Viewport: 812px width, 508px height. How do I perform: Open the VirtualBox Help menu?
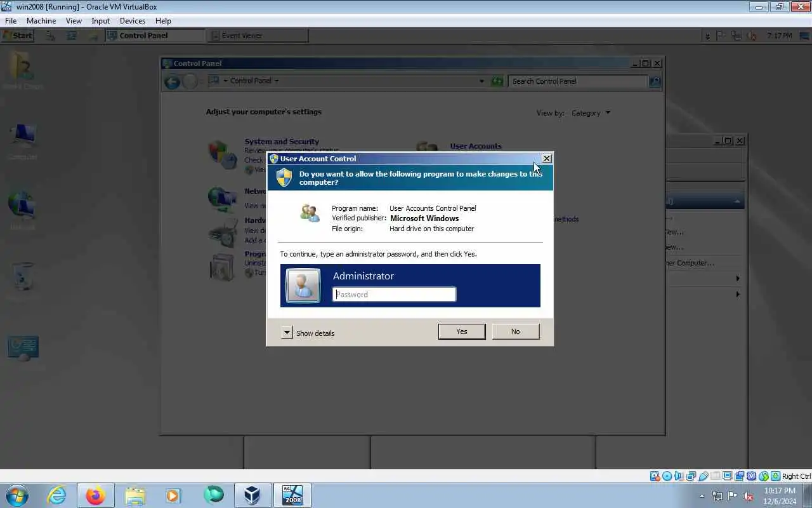click(163, 21)
